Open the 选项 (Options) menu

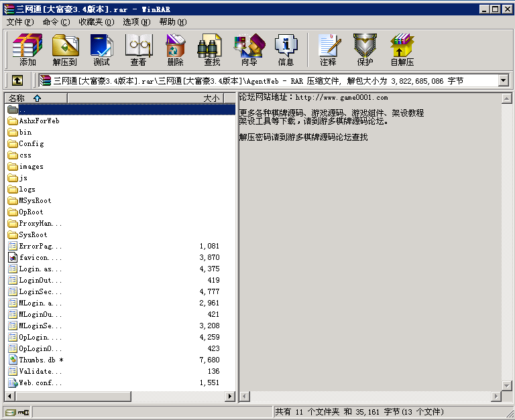pos(136,22)
